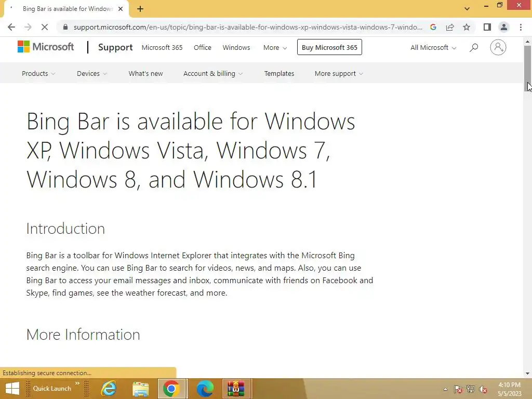Viewport: 532px width, 399px height.
Task: Share this page using share icon
Action: (450, 27)
